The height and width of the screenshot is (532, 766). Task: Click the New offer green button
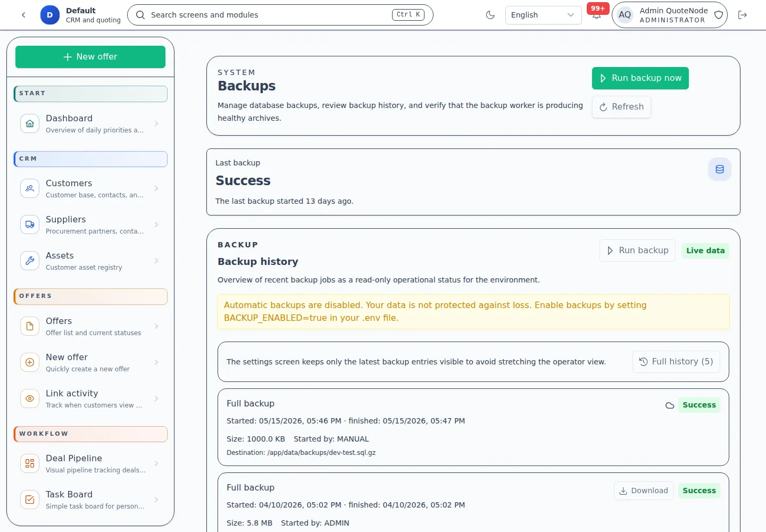(x=90, y=57)
